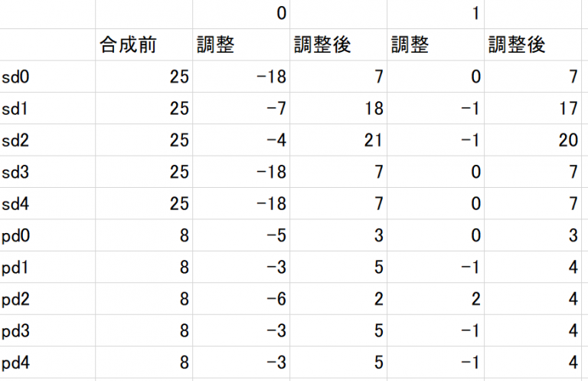The height and width of the screenshot is (381, 588).
Task: Click the cell with value 17
Action: coord(534,109)
